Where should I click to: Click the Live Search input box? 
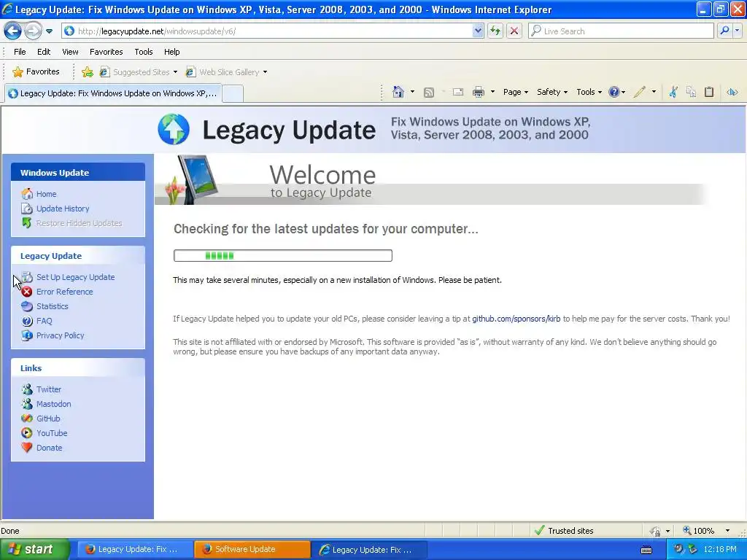(622, 31)
